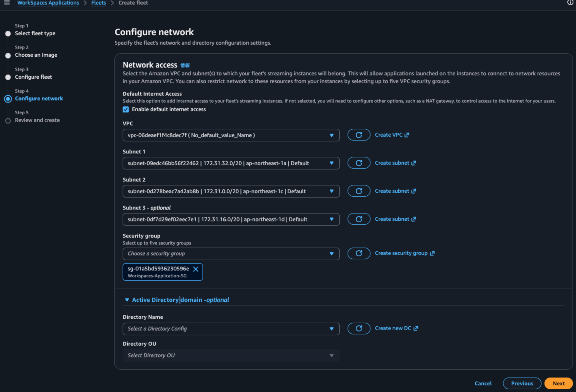Refresh the Subnet 1 list
Viewport: 576px width, 392px height.
pyautogui.click(x=359, y=163)
